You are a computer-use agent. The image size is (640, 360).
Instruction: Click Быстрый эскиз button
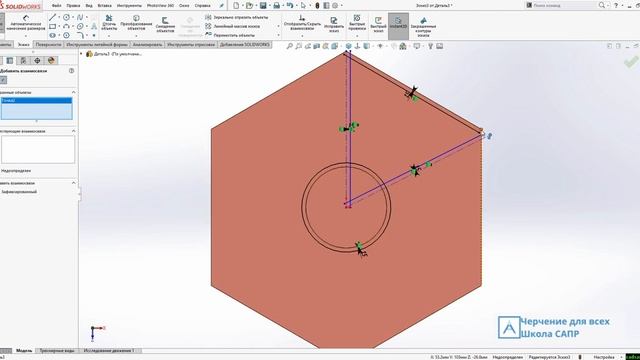(378, 25)
